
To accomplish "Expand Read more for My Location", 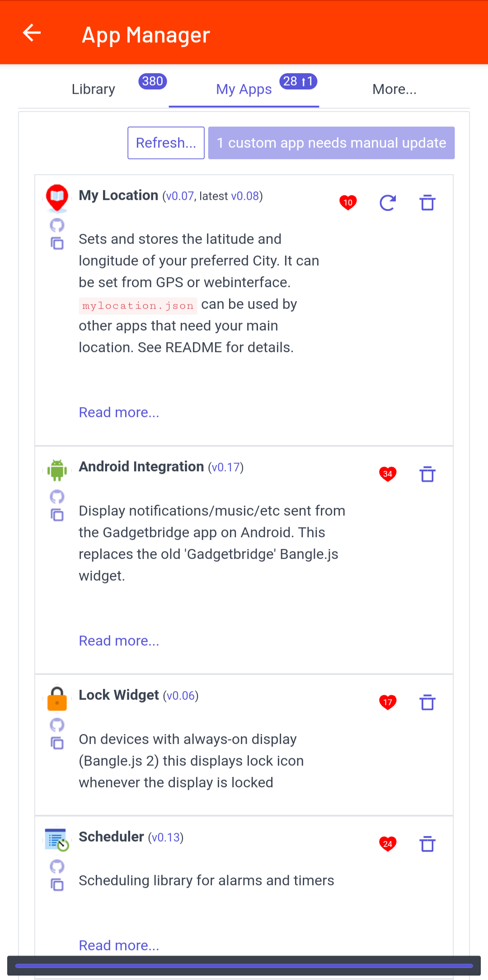I will tap(119, 413).
